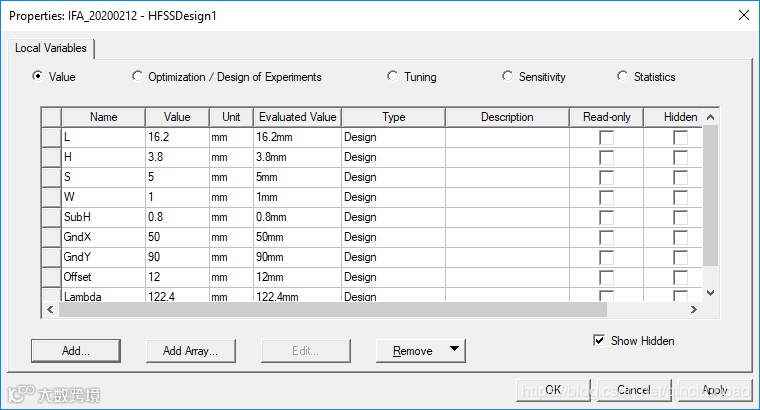Open the Unit cell for Offset
This screenshot has width=760, height=410.
[231, 277]
